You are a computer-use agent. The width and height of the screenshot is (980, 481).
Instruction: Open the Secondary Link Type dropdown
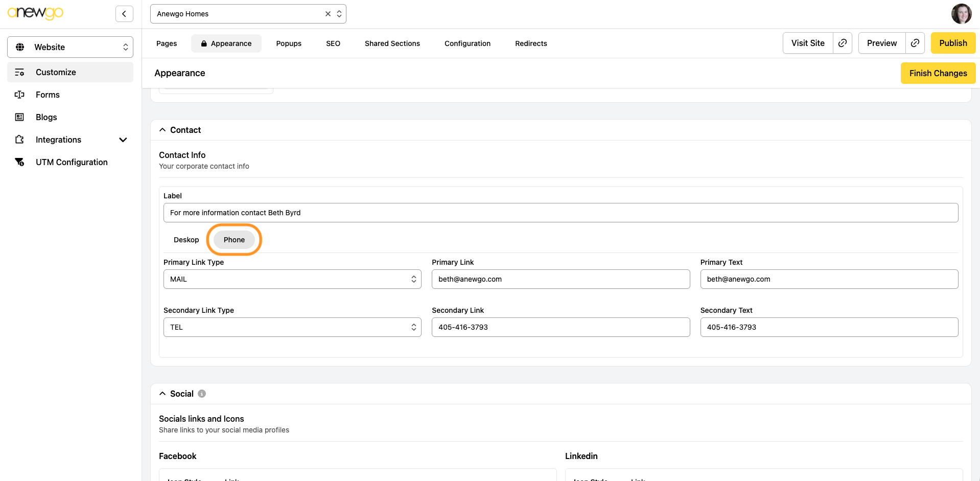(x=292, y=327)
